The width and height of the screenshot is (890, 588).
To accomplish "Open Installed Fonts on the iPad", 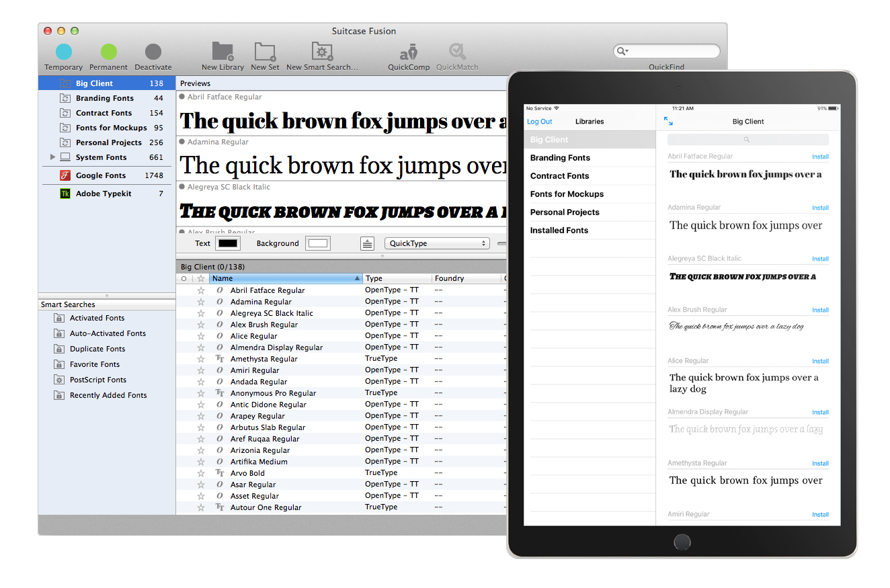I will tap(590, 230).
